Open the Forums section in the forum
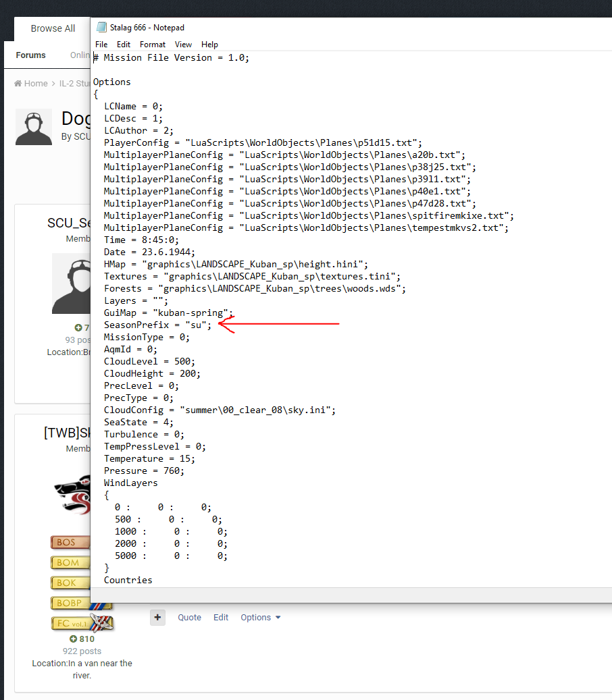The height and width of the screenshot is (700, 612). (x=31, y=55)
